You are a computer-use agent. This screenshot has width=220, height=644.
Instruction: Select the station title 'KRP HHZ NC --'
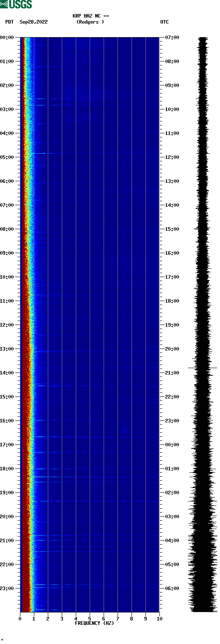coord(91,16)
